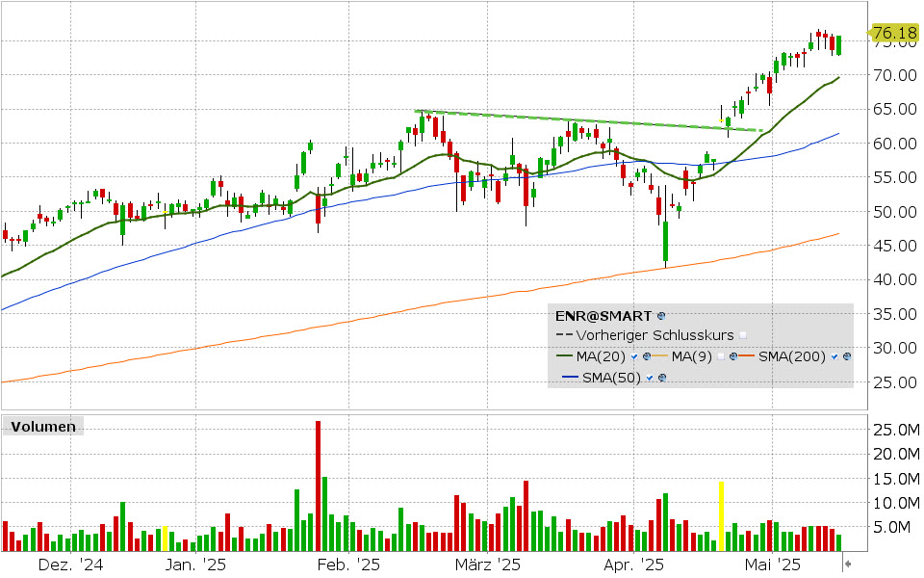Check the MA(9) visibility checkbox
Screen dimensions: 924x578
[721, 356]
